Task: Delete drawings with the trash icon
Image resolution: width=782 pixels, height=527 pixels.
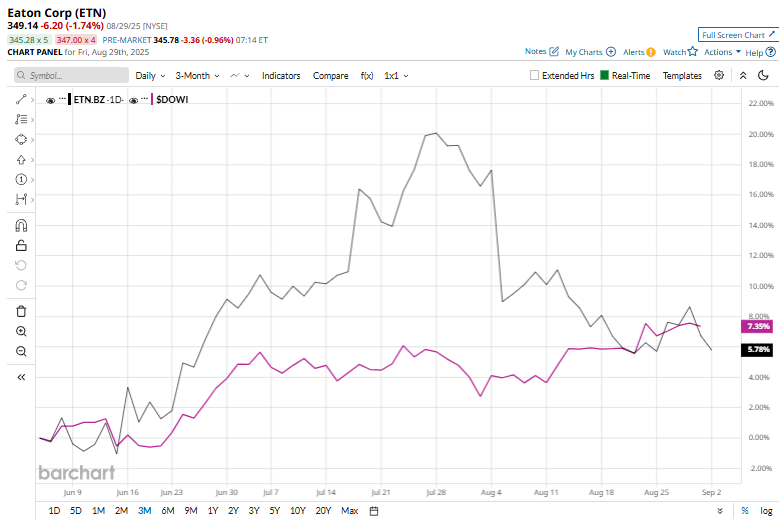Action: (21, 311)
